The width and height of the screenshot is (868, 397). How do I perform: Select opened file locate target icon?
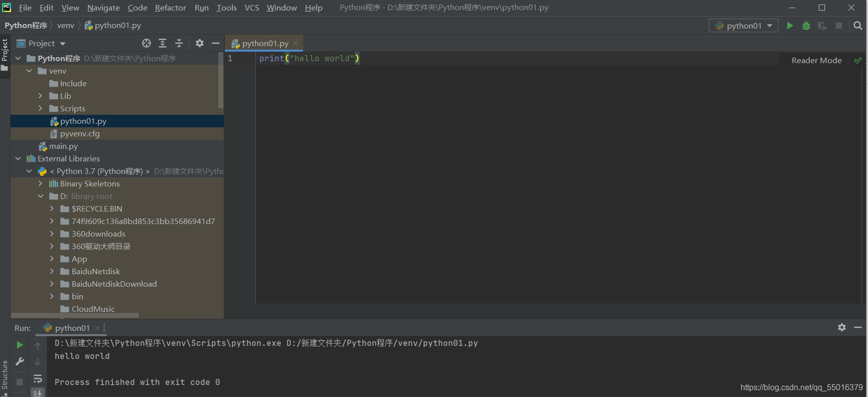point(147,43)
